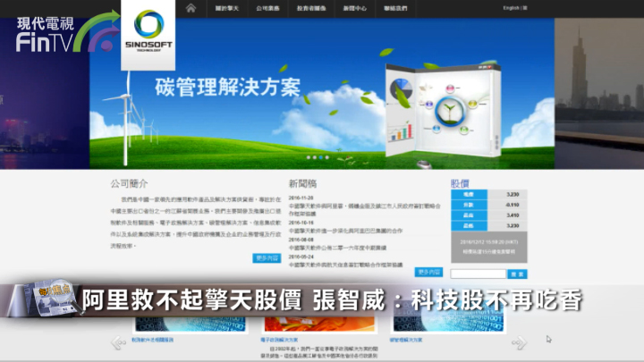Click the Sinosoft Technology logo
The height and width of the screenshot is (362, 644).
coord(148,35)
